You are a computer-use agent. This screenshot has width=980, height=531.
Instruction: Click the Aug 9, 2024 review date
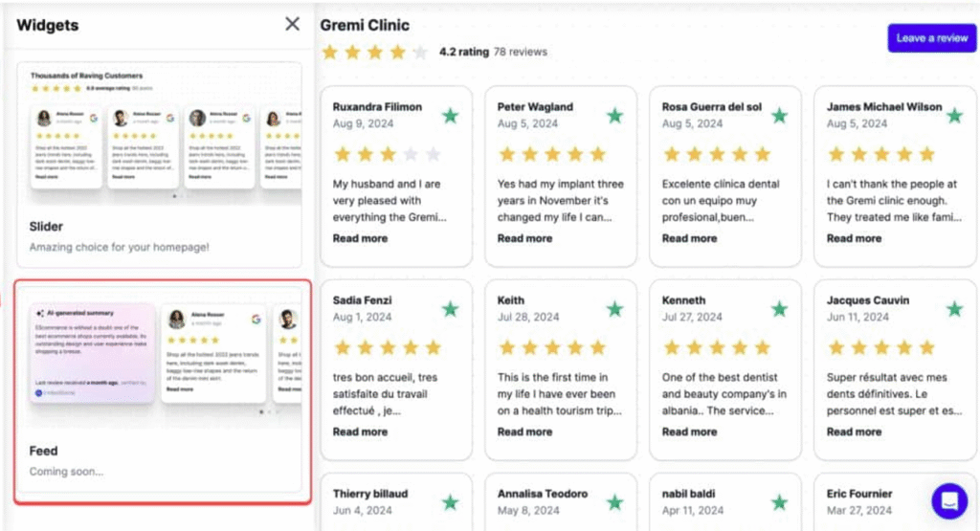(363, 123)
